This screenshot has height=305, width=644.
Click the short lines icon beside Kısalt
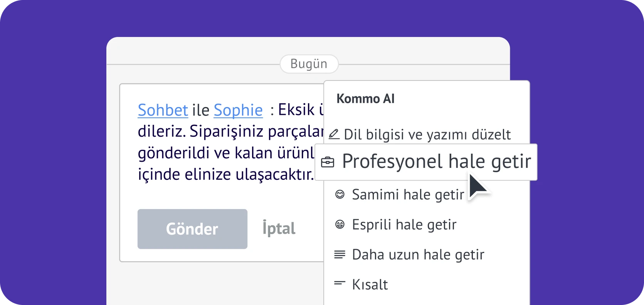[x=340, y=284]
